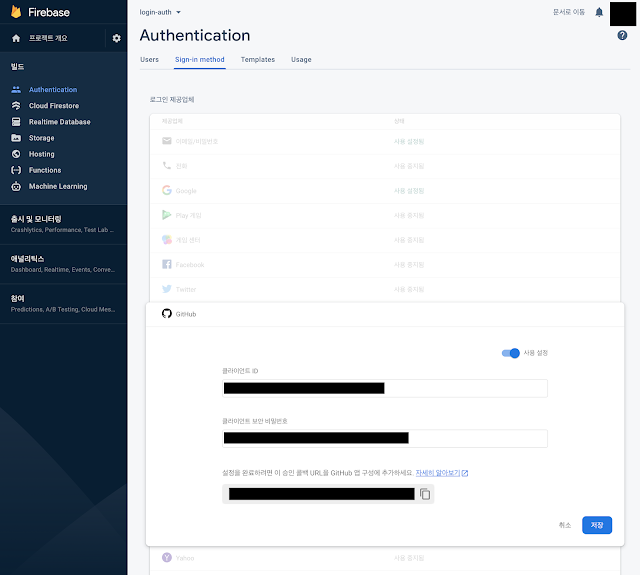The height and width of the screenshot is (575, 640).
Task: Select the 이메일/비밀번호 provider row
Action: [x=384, y=142]
